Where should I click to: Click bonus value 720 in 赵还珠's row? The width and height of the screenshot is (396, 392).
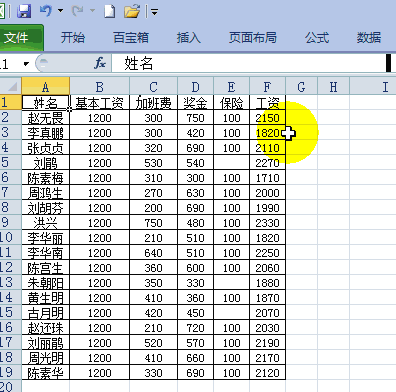[195, 327]
